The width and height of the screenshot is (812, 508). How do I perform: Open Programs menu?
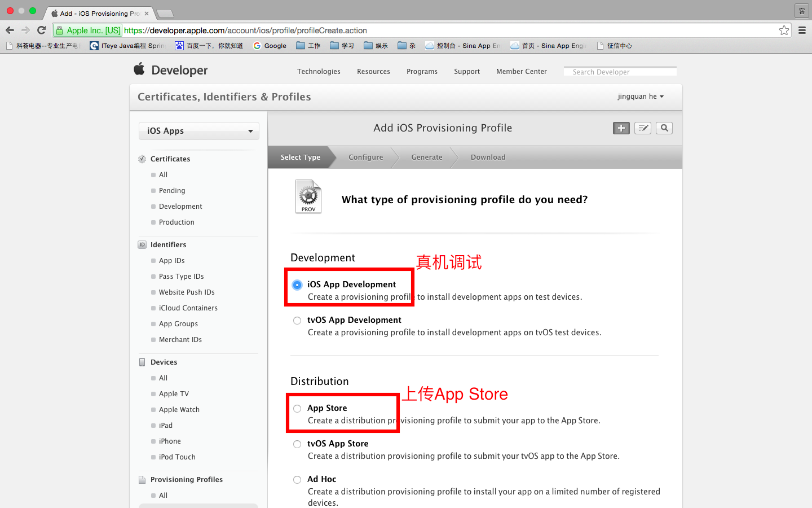point(422,72)
